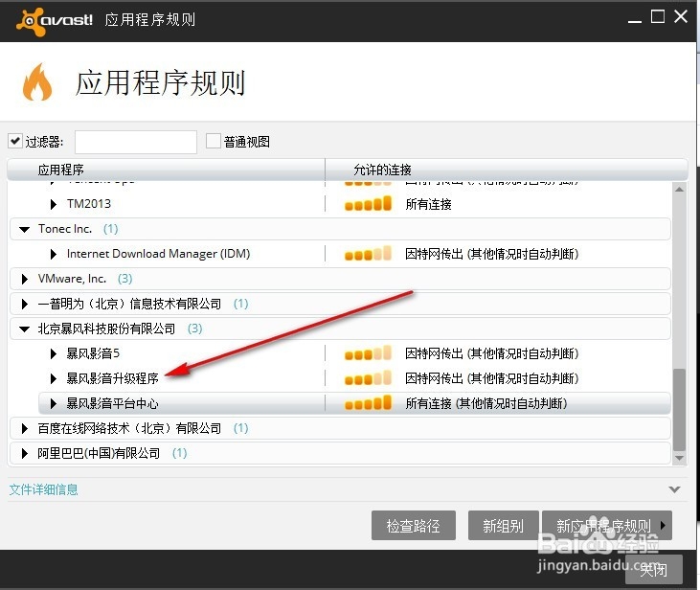Maximize the avast rules window
Image resolution: width=700 pixels, height=590 pixels.
tap(658, 17)
